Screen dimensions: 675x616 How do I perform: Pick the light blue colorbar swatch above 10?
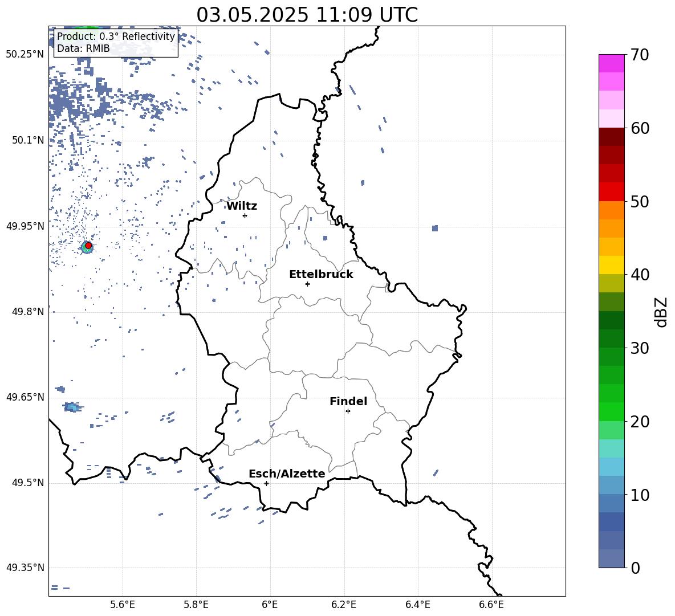pyautogui.click(x=611, y=485)
